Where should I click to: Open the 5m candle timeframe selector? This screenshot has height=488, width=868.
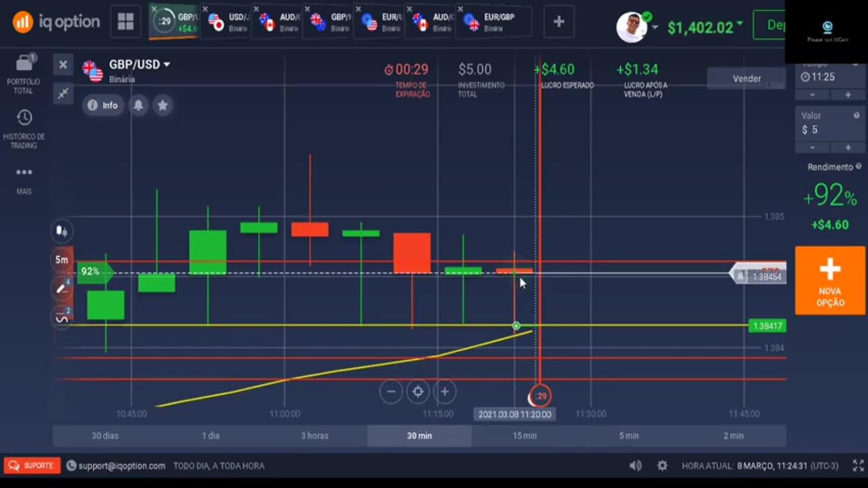tap(62, 260)
